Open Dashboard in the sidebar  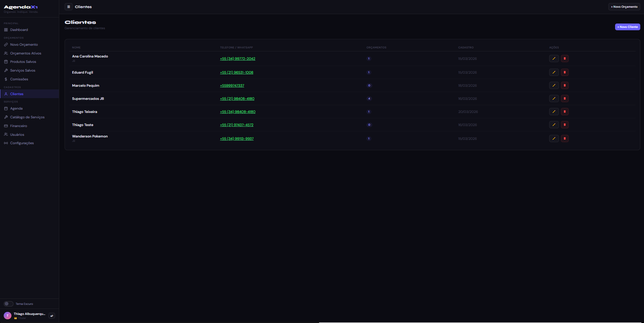coord(19,30)
